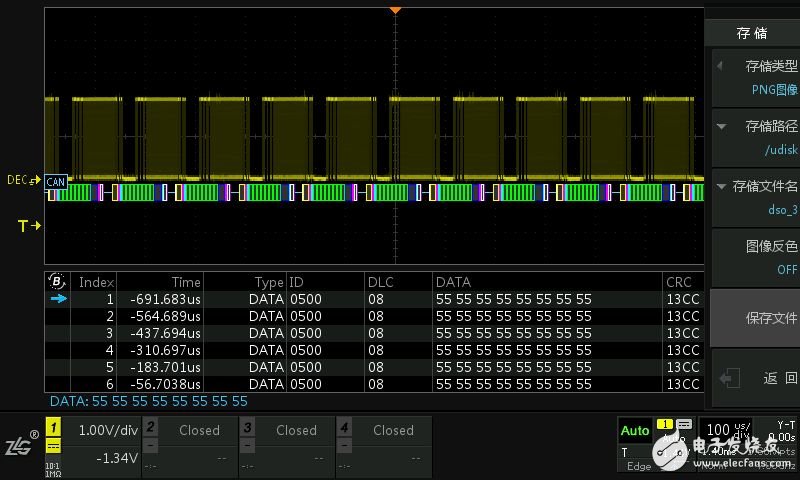This screenshot has width=800, height=480.
Task: Open the 存储类型 PNG图像 selector
Action: click(x=756, y=77)
